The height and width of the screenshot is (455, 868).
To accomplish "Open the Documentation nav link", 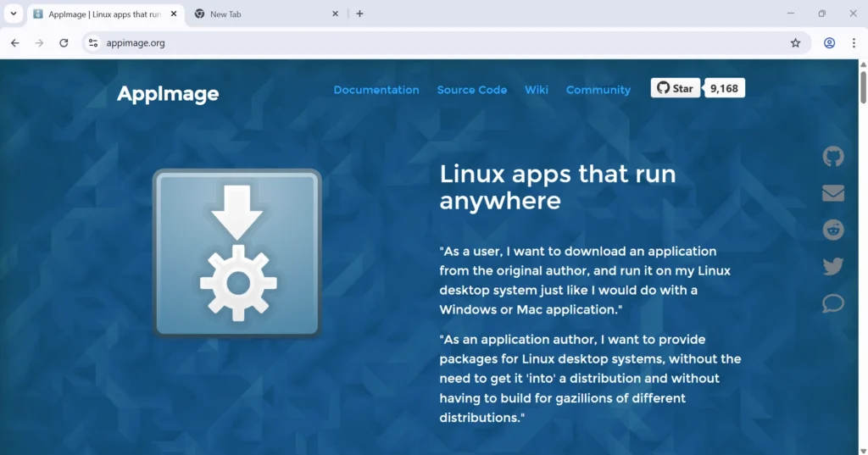I will click(x=376, y=90).
